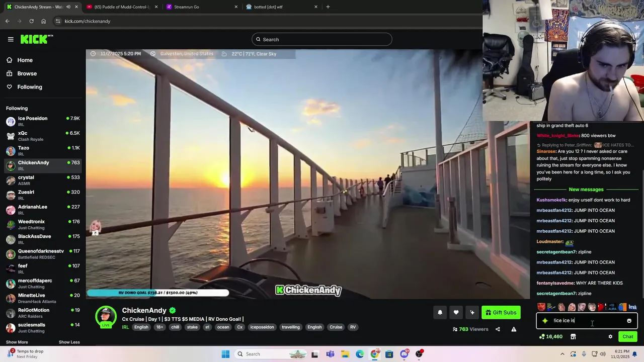Viewport: 644px width, 362px height.
Task: Click the Kick search box
Action: click(x=322, y=39)
